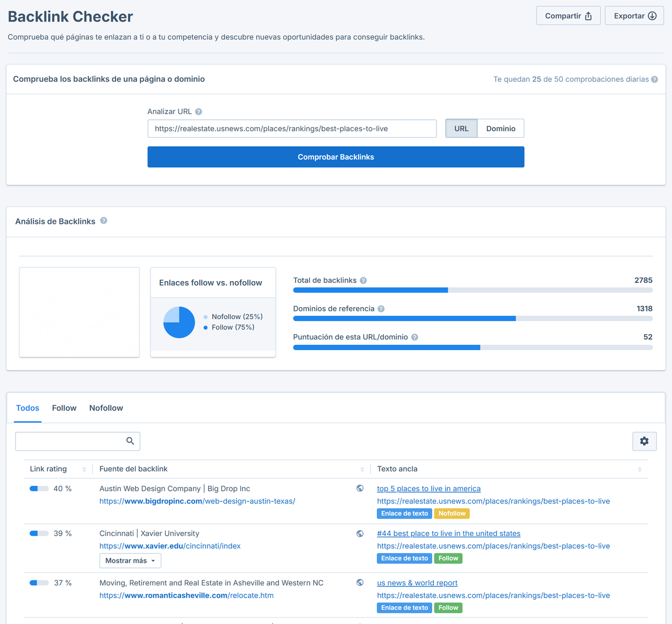
Task: Click Moving, Retirement and Real Estate title
Action: (x=211, y=583)
